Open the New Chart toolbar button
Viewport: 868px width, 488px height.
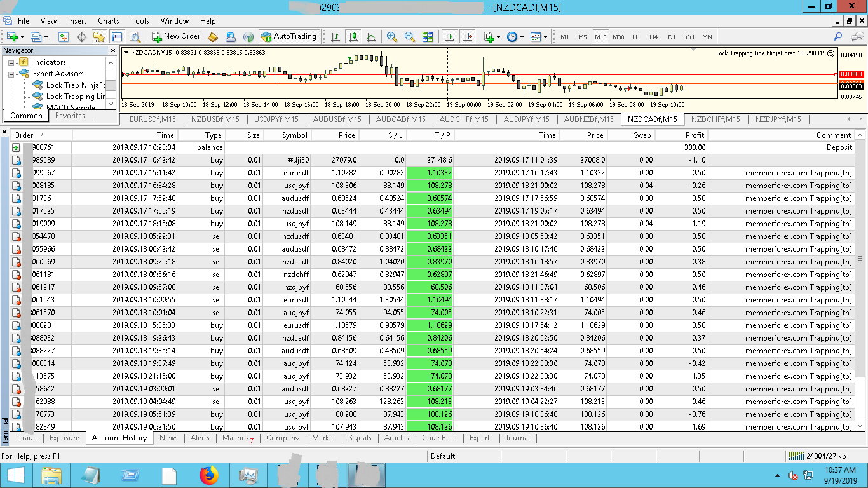pos(12,37)
